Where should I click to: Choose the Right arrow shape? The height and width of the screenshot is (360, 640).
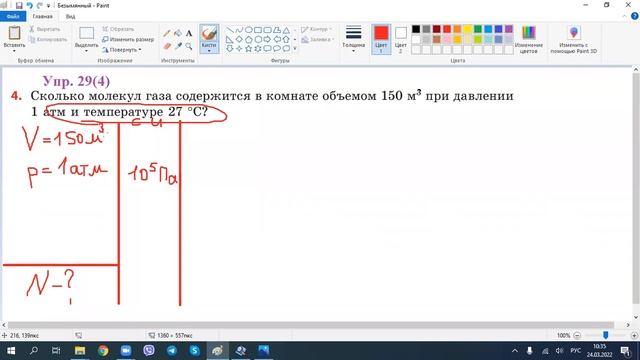click(267, 40)
